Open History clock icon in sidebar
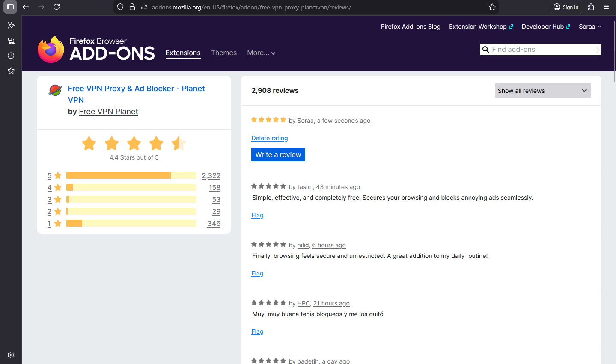The image size is (616, 364). point(11,56)
